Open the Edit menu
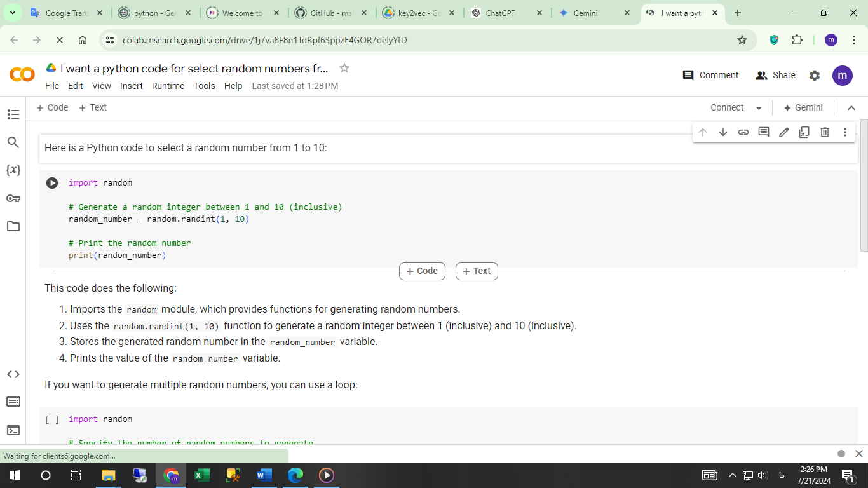Image resolution: width=868 pixels, height=488 pixels. [76, 86]
